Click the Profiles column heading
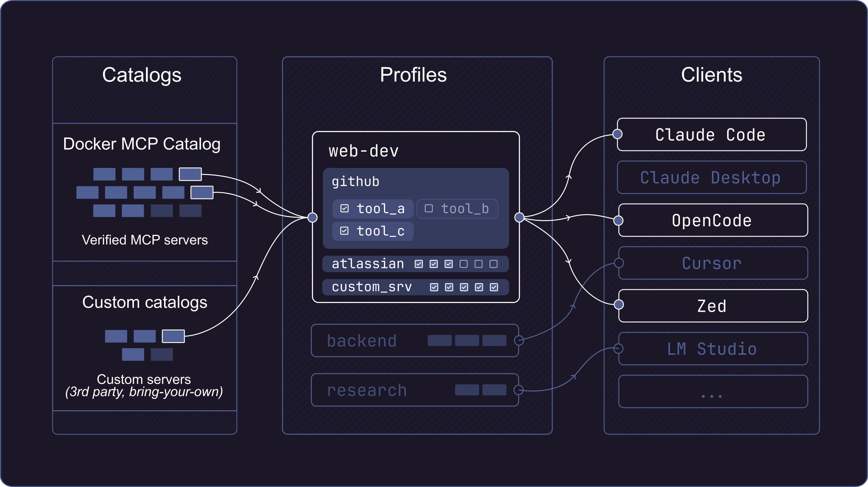Image resolution: width=868 pixels, height=487 pixels. (x=413, y=74)
